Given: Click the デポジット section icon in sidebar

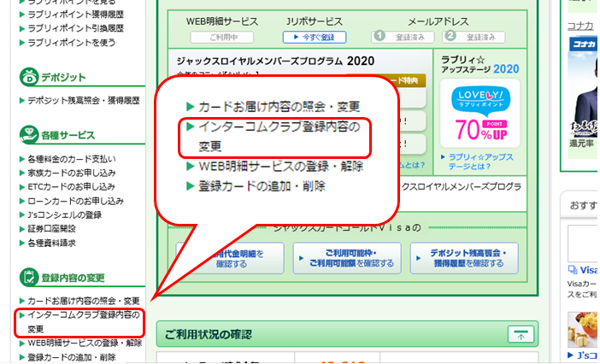Looking at the screenshot, I should pyautogui.click(x=29, y=76).
